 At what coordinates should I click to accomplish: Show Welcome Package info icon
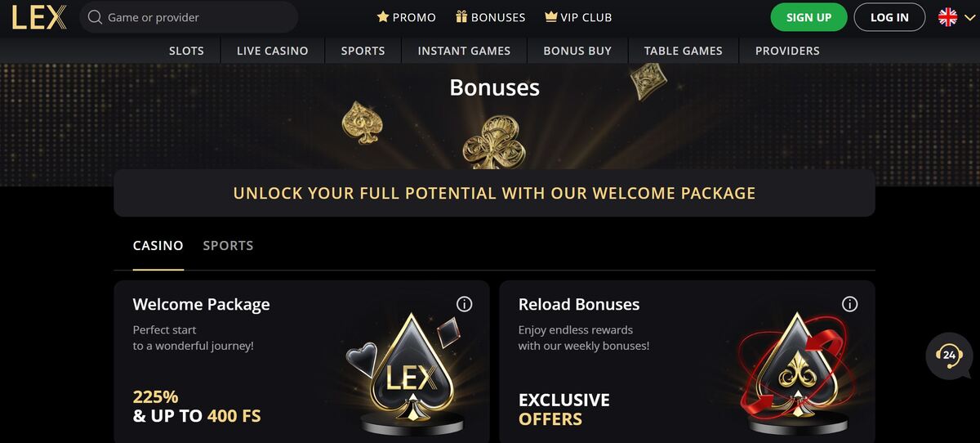(464, 304)
